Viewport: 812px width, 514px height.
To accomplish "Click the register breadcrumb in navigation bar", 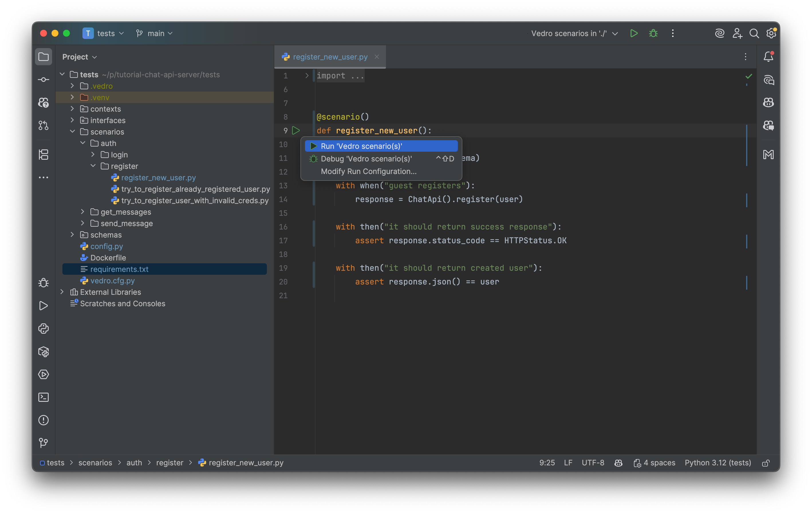I will [170, 463].
